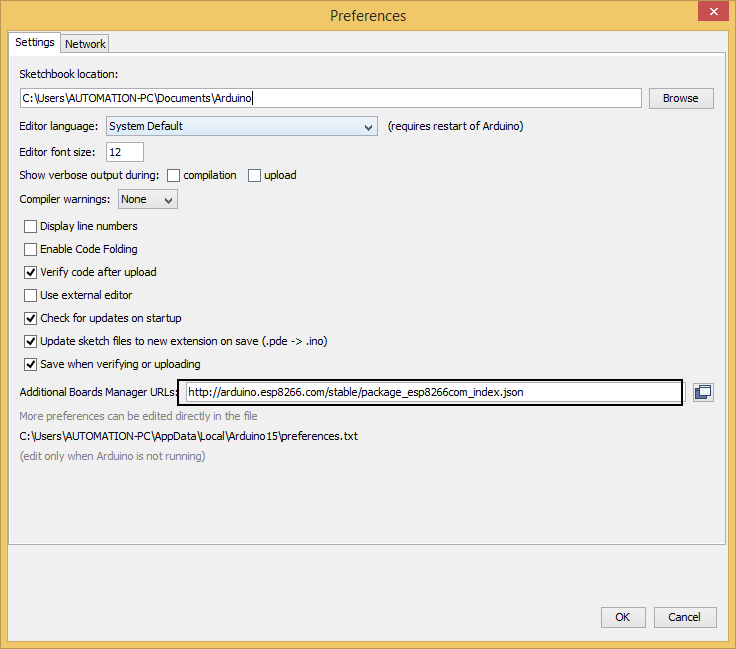Enable Code Folding checkbox
This screenshot has width=736, height=649.
(x=31, y=249)
